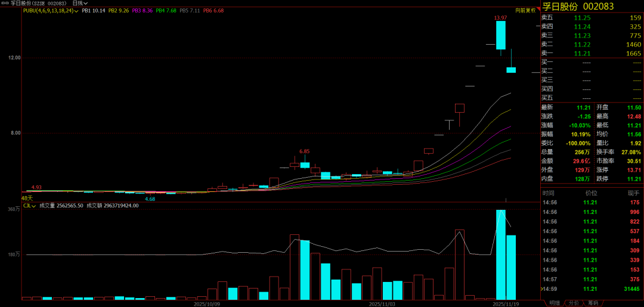644x307 pixels.
Task: Switch to the 明细 tab
Action: (x=555, y=303)
